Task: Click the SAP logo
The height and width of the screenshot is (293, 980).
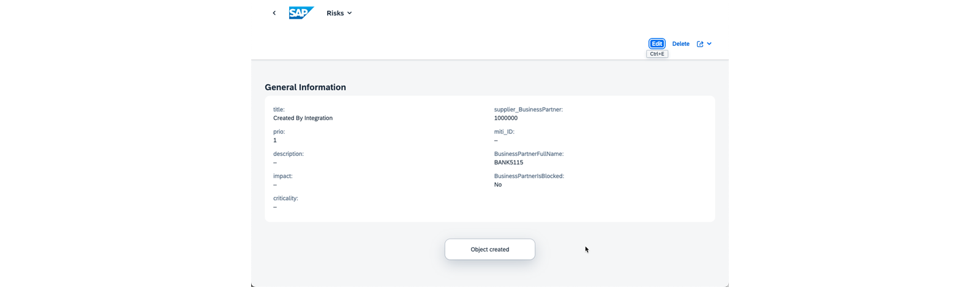Action: [x=301, y=13]
